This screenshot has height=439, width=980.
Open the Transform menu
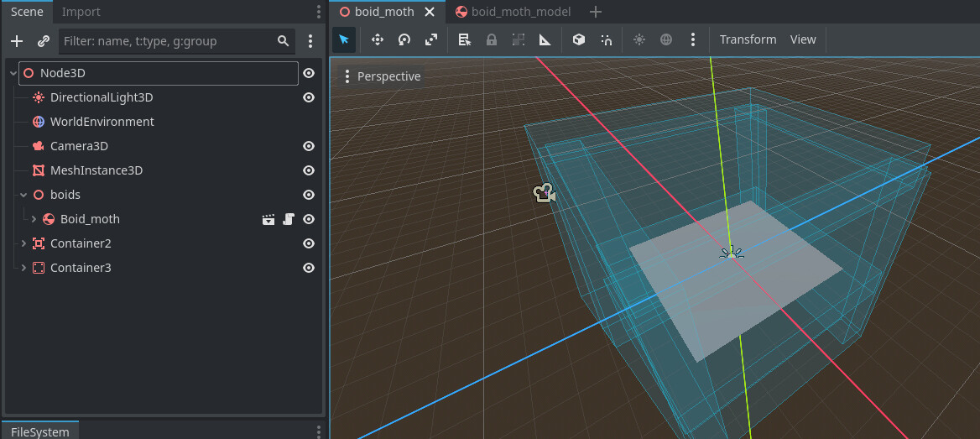748,39
